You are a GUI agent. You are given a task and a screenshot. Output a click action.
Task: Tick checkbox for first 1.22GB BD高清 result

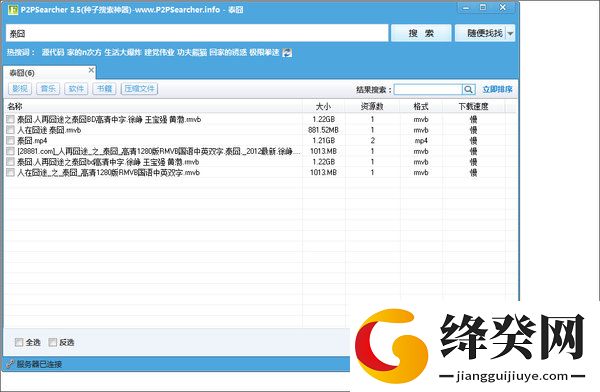click(10, 119)
